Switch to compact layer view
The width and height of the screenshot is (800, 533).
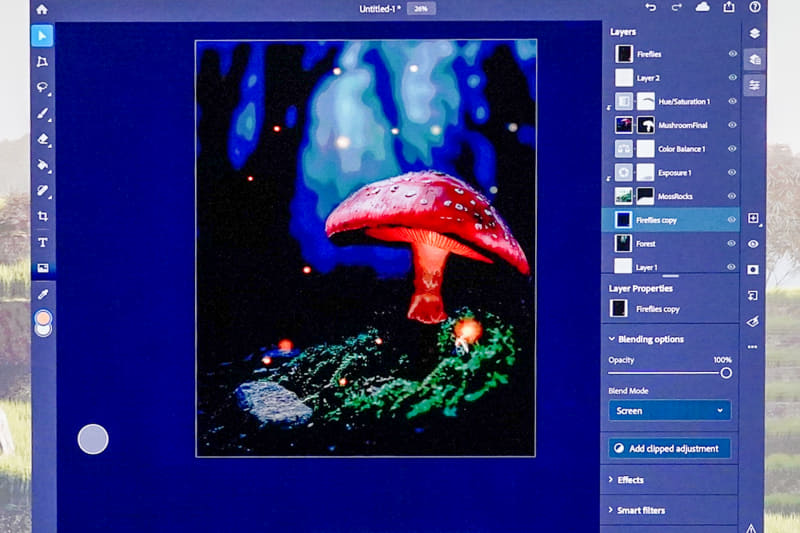(x=755, y=34)
